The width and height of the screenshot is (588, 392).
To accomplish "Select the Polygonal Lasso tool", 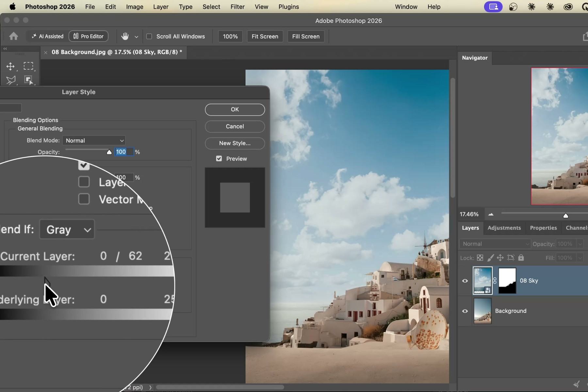I will (10, 80).
